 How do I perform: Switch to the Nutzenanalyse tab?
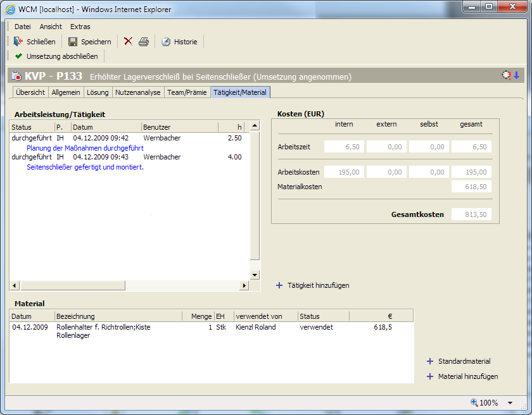coord(138,92)
